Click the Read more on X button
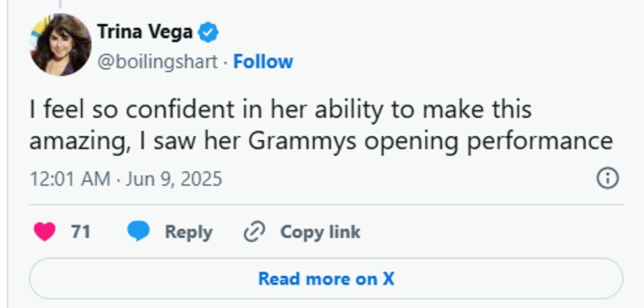644x308 pixels. coord(326,278)
